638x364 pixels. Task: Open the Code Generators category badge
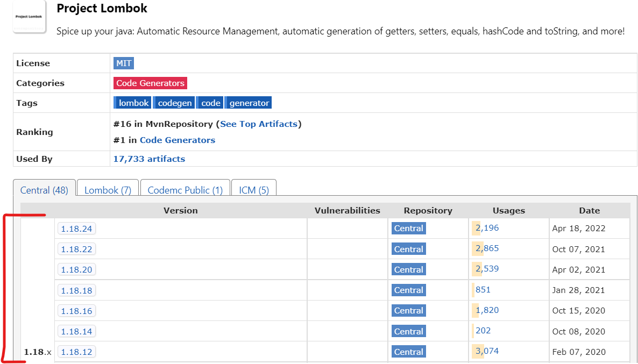[x=150, y=83]
